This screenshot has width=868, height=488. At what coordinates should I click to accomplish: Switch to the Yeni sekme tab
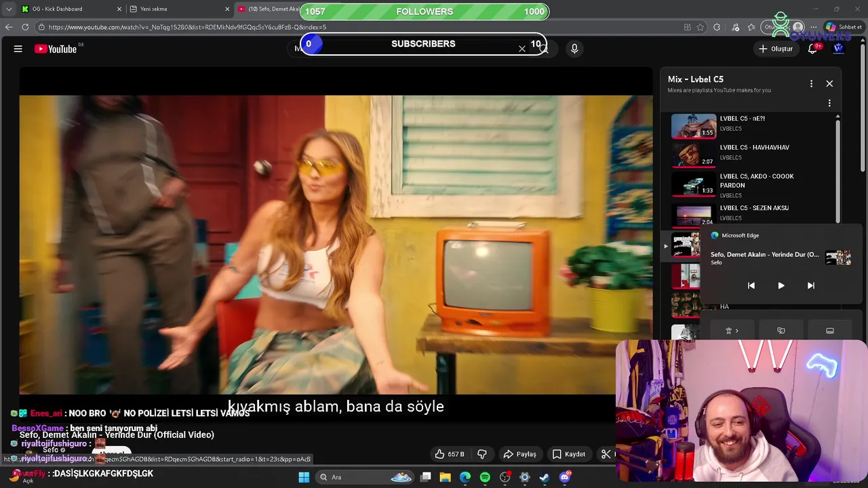click(x=179, y=9)
